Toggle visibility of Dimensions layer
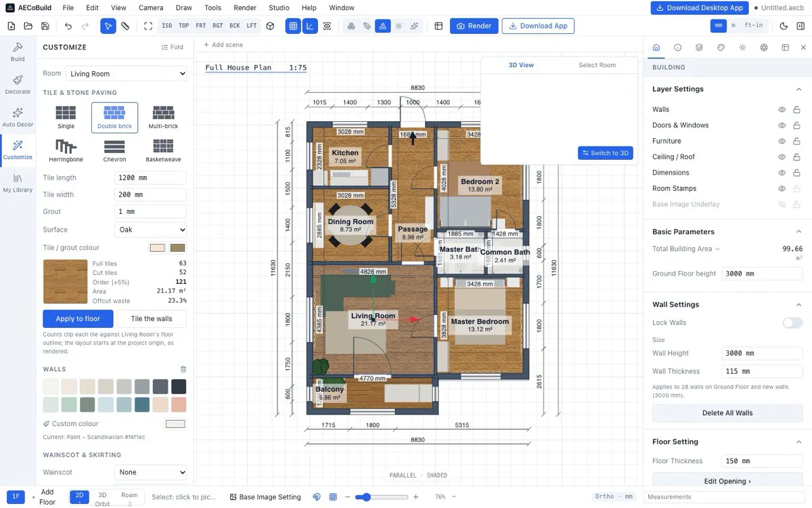Image resolution: width=812 pixels, height=508 pixels. pos(782,173)
